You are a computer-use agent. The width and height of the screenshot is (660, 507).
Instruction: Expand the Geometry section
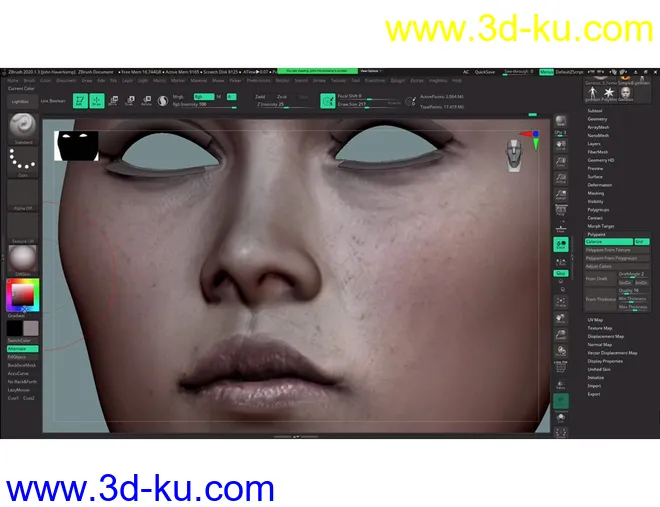pos(597,119)
